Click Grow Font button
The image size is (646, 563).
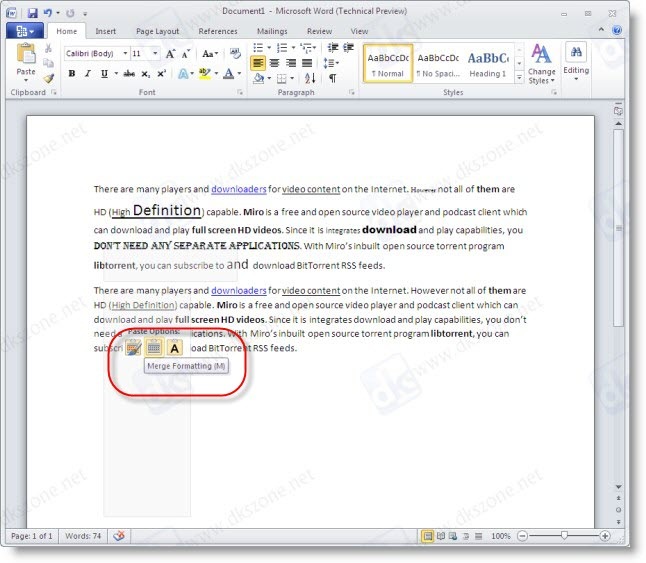[170, 54]
